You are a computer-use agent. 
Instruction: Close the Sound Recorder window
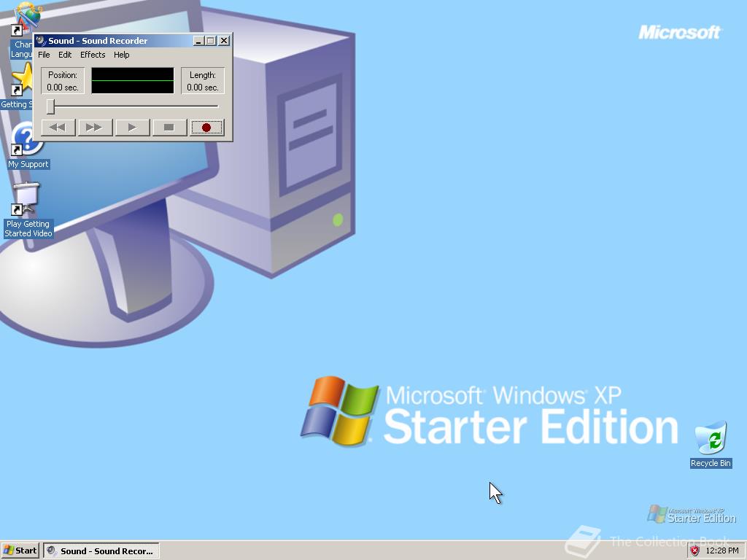(224, 41)
